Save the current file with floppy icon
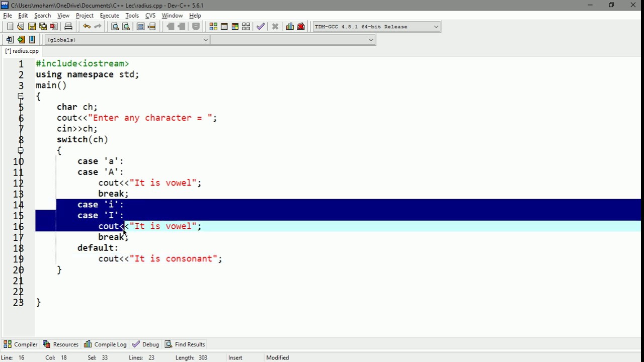Image resolution: width=644 pixels, height=362 pixels. click(x=32, y=27)
